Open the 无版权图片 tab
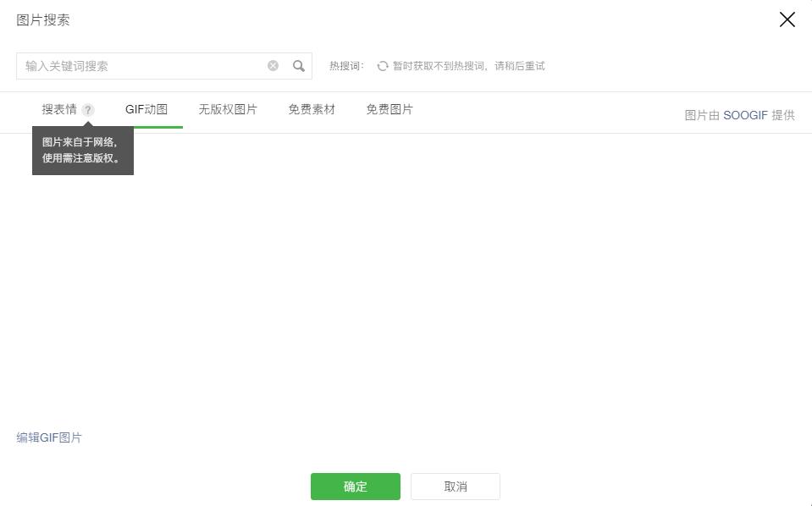 228,109
